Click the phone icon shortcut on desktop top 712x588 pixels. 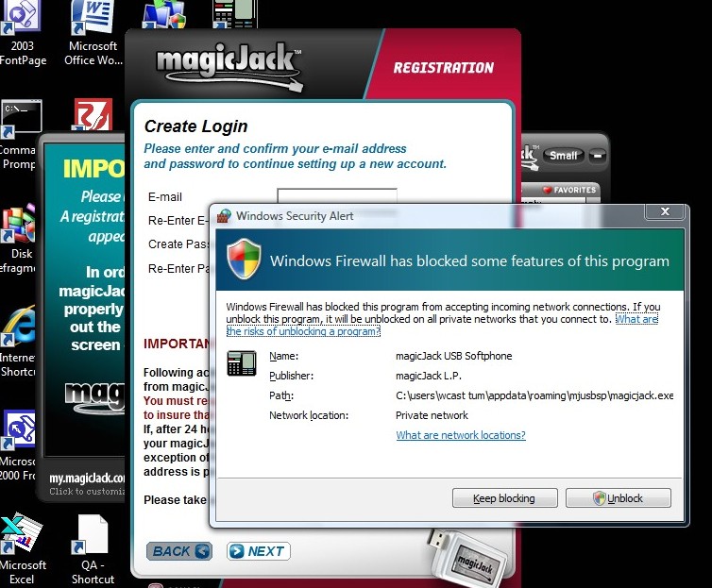pos(235,14)
